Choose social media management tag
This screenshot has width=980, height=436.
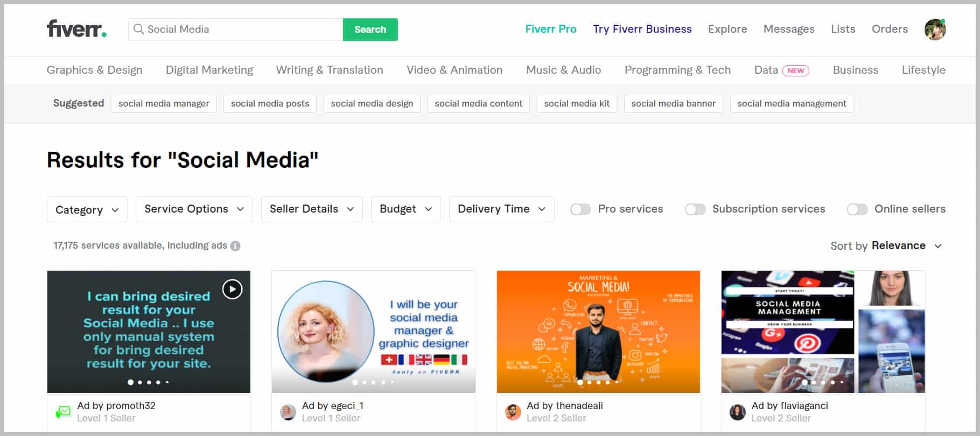(792, 103)
